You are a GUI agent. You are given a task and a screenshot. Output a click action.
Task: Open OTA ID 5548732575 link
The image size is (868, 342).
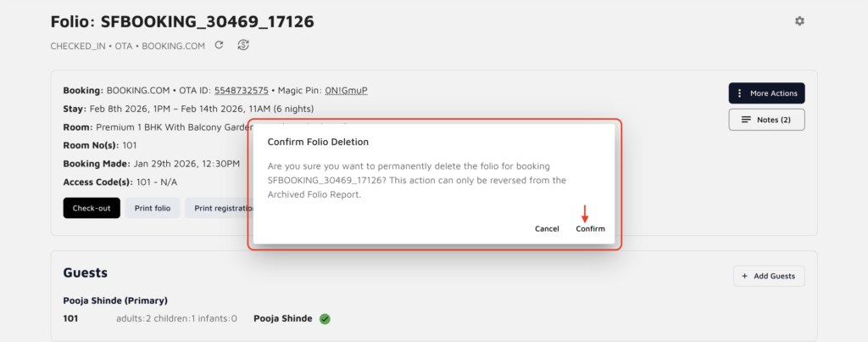tap(241, 90)
